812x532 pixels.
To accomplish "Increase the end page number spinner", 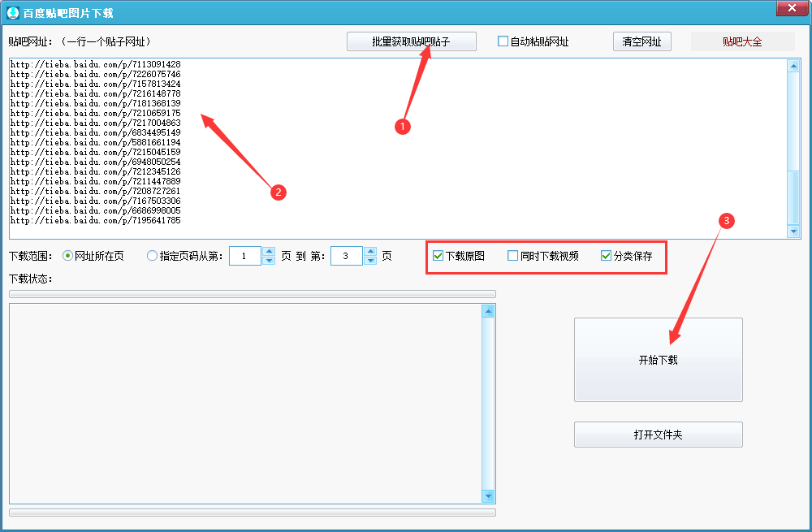I will click(x=370, y=252).
